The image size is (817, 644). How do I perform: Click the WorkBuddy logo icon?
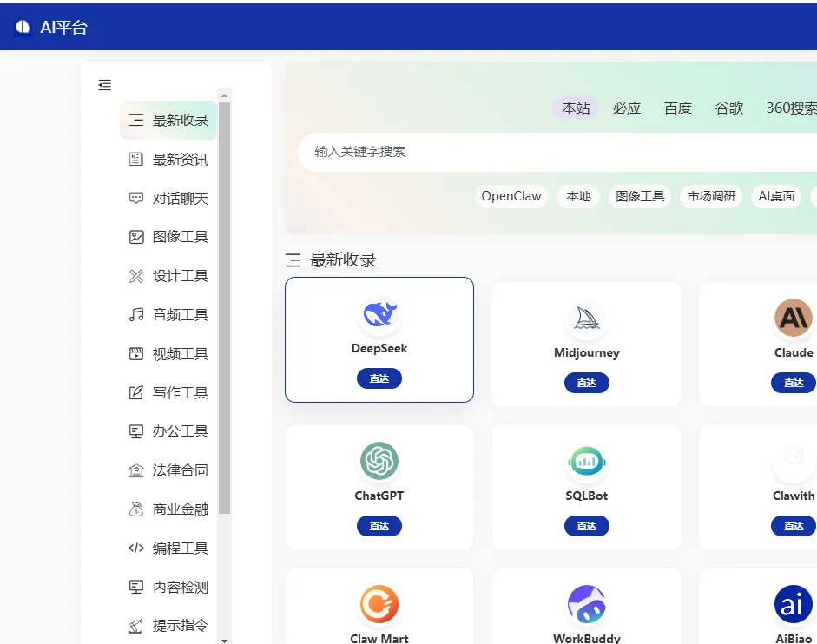click(x=587, y=604)
